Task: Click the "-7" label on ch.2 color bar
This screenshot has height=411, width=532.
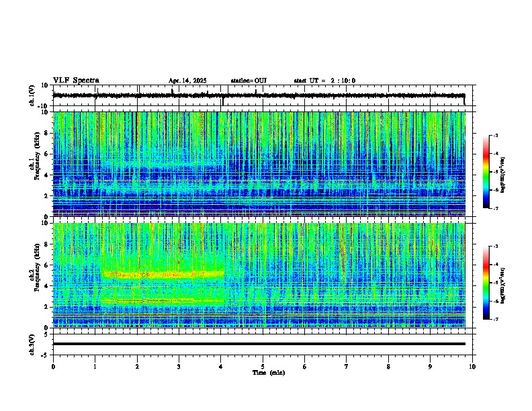Action: click(495, 319)
